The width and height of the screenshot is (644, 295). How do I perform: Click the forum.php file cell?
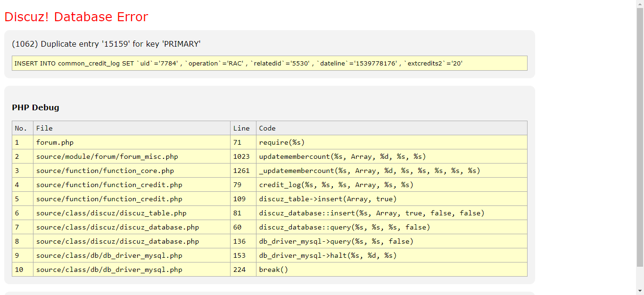pyautogui.click(x=132, y=142)
